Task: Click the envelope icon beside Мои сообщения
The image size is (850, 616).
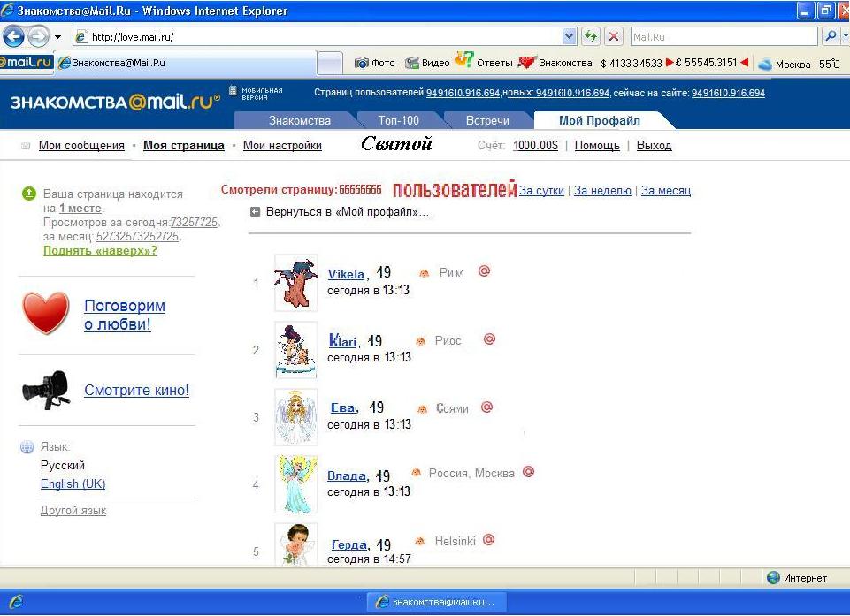Action: [x=26, y=145]
